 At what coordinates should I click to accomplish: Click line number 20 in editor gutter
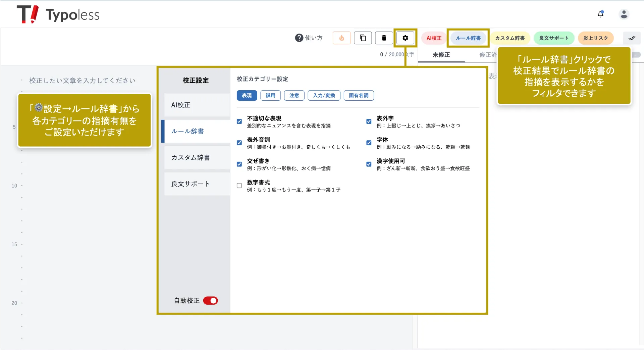point(14,303)
